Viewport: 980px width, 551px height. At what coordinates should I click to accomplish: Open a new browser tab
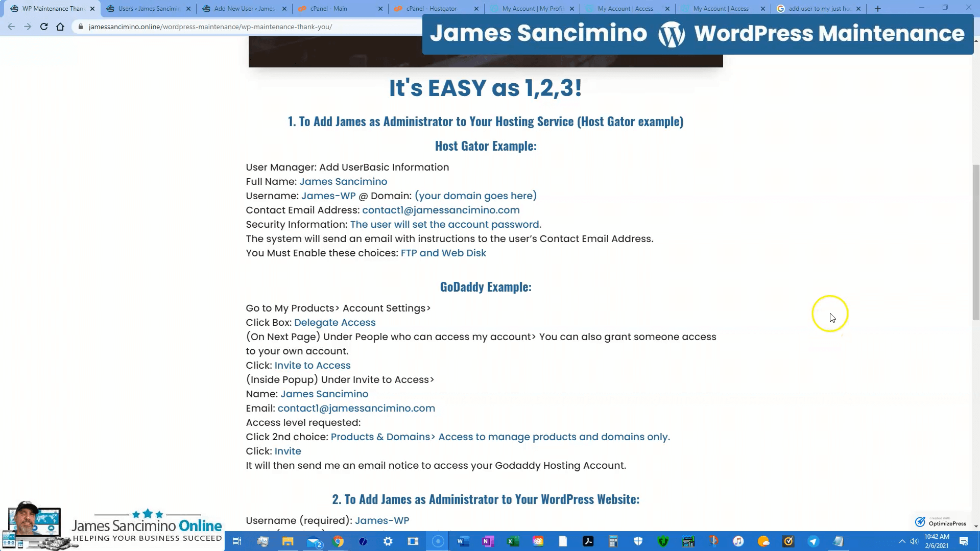click(878, 9)
